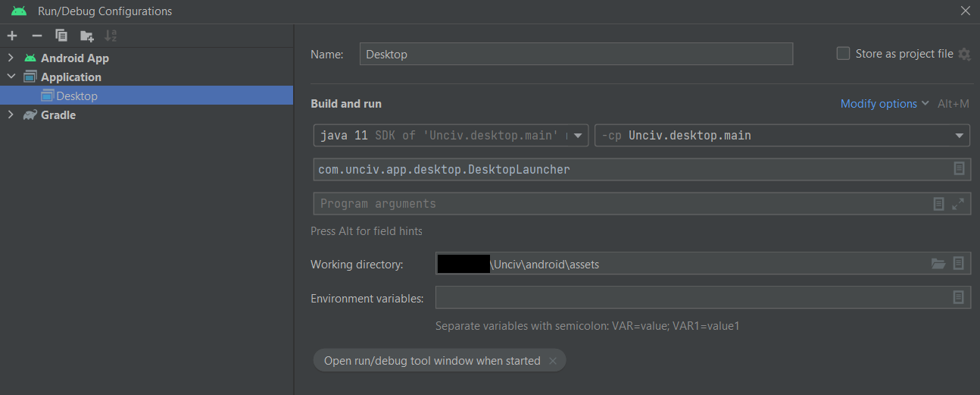The width and height of the screenshot is (980, 395).
Task: Insert macro in Working directory field
Action: [958, 263]
